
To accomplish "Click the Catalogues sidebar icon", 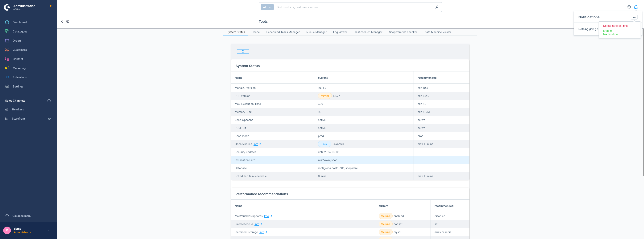I will pyautogui.click(x=7, y=32).
